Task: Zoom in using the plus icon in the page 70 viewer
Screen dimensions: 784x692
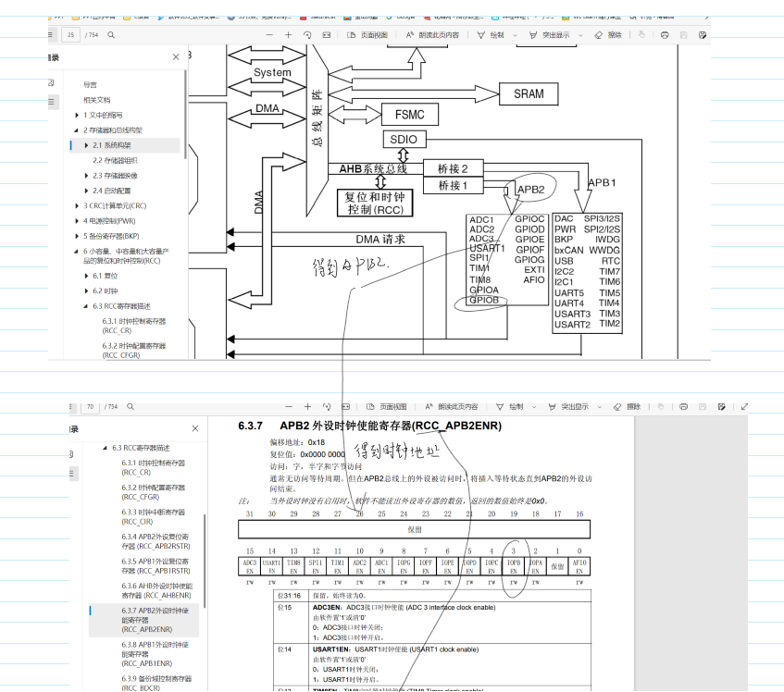Action: click(307, 407)
